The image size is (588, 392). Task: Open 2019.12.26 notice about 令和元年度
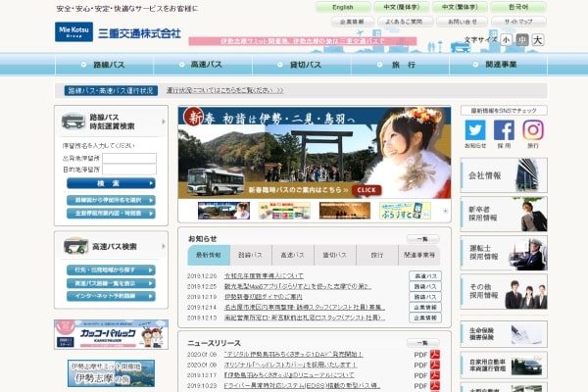(264, 275)
